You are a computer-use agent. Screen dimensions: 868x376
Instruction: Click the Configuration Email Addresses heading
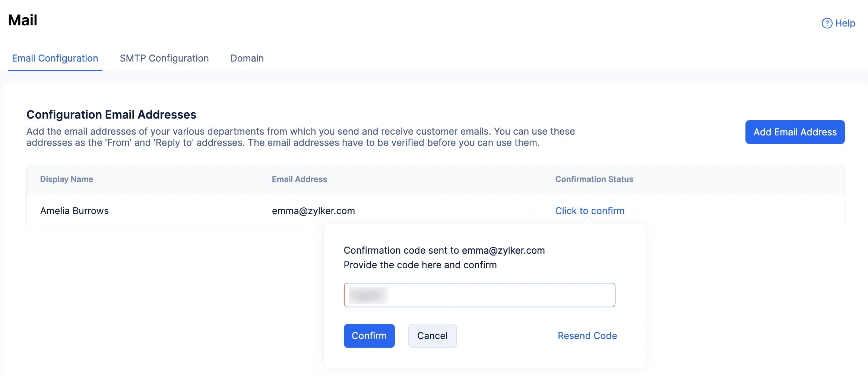[x=111, y=115]
